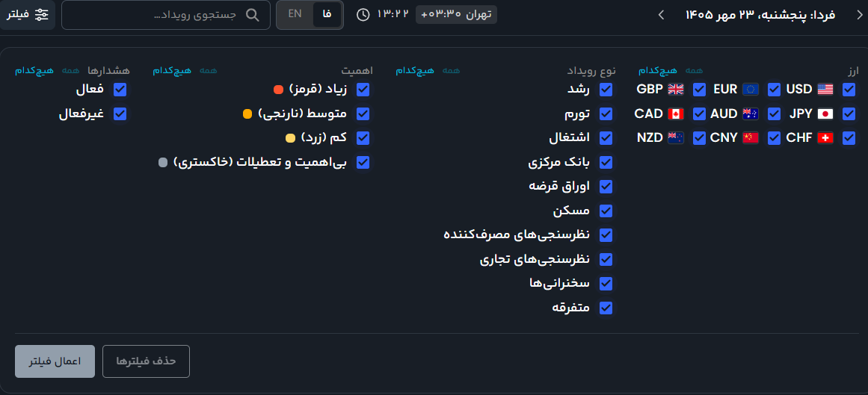Toggle the متوسط (نارنجی) importance checkbox
The width and height of the screenshot is (868, 395).
click(363, 113)
